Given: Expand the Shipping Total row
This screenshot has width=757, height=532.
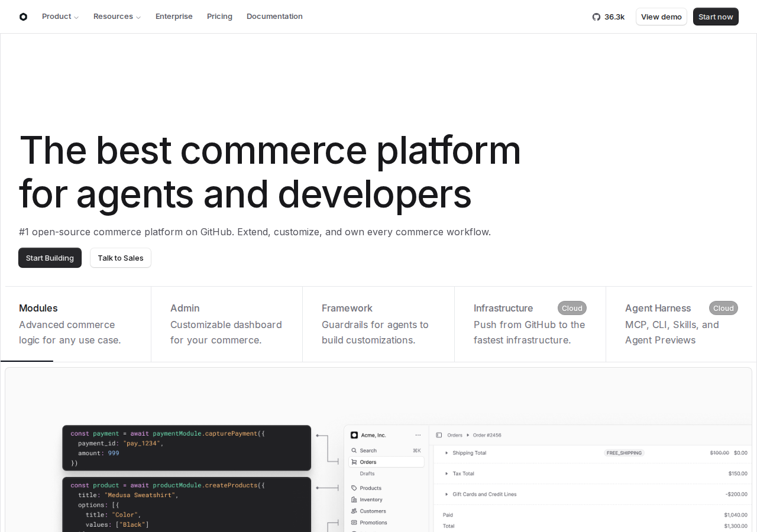Looking at the screenshot, I should [447, 453].
